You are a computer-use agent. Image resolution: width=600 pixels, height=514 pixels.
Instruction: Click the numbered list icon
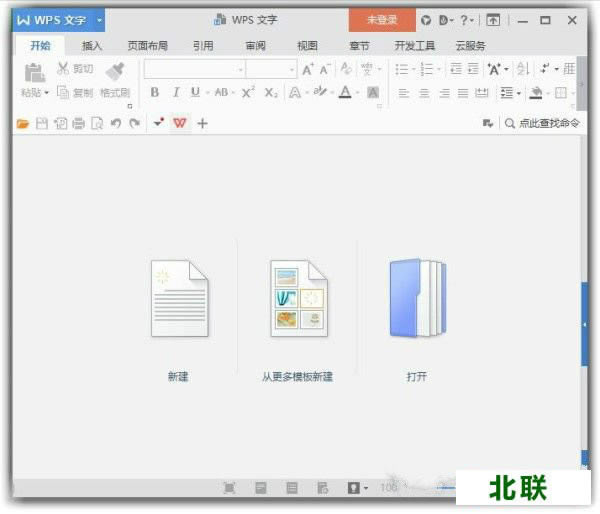426,69
